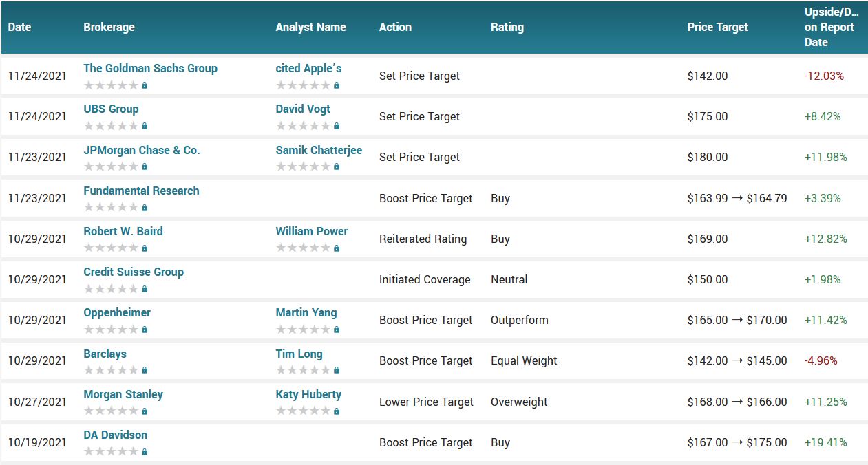Click the lock icon under David Vogt
Image resolution: width=868 pixels, height=465 pixels.
pyautogui.click(x=337, y=127)
